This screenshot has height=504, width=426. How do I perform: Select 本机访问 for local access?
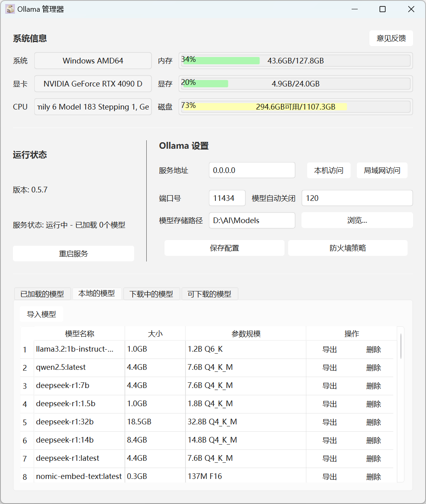pos(329,170)
